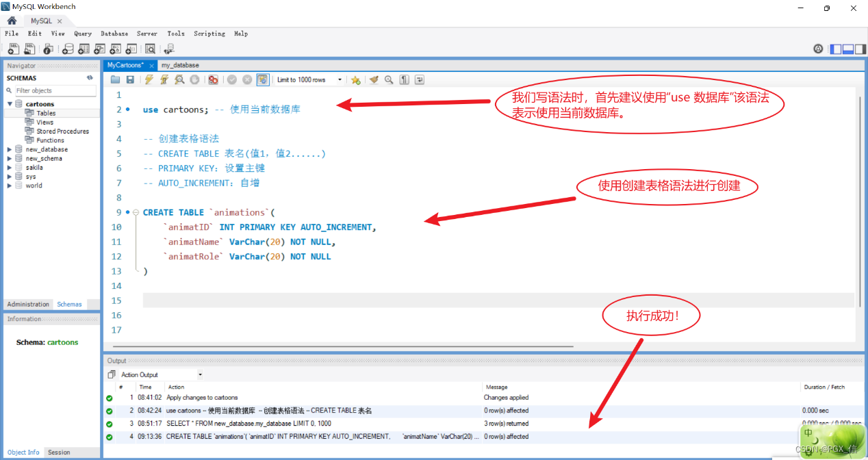The width and height of the screenshot is (868, 460).
Task: Create a new function icon
Action: coord(131,49)
